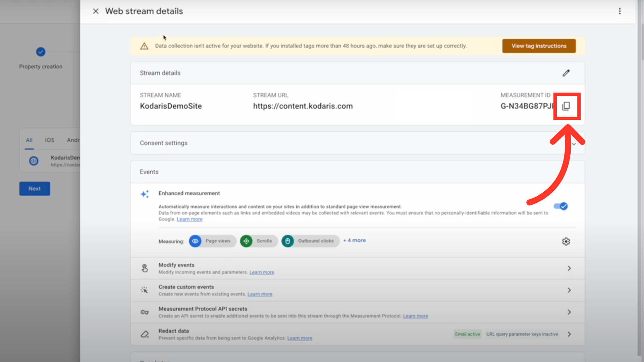The image size is (644, 362).
Task: Open Modify events row chevron
Action: pos(569,268)
